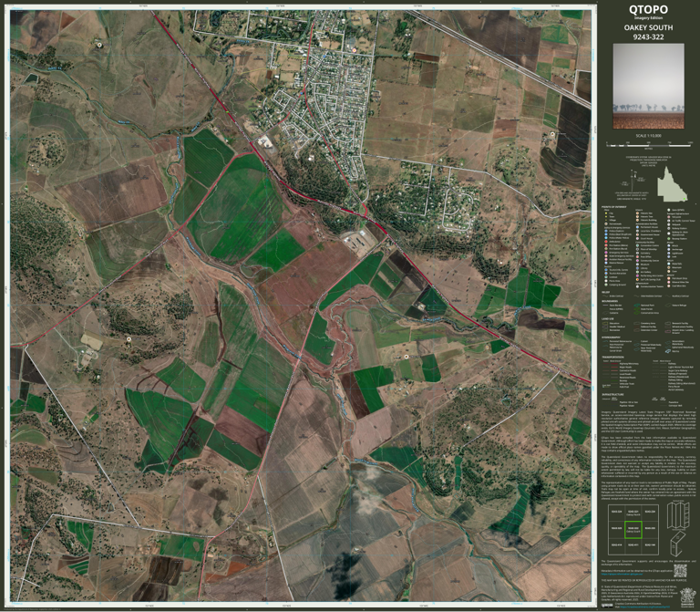Select the Oakey North index grid cell
Screen dimensions: 700x612
point(633,513)
